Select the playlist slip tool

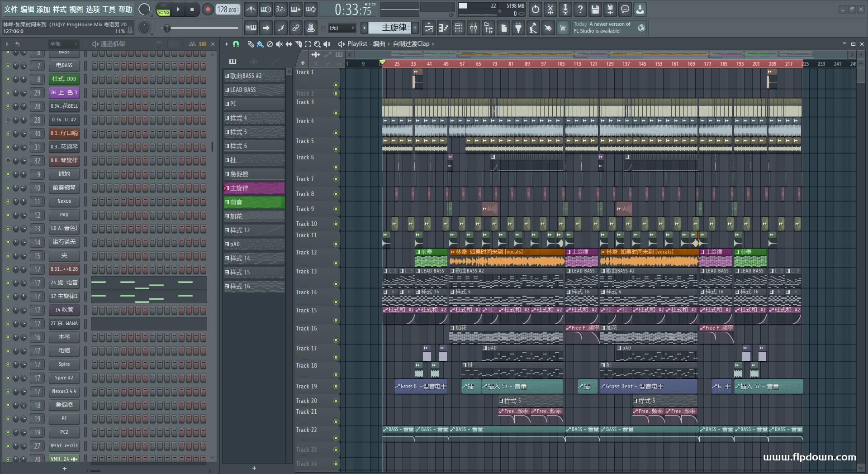coord(289,44)
